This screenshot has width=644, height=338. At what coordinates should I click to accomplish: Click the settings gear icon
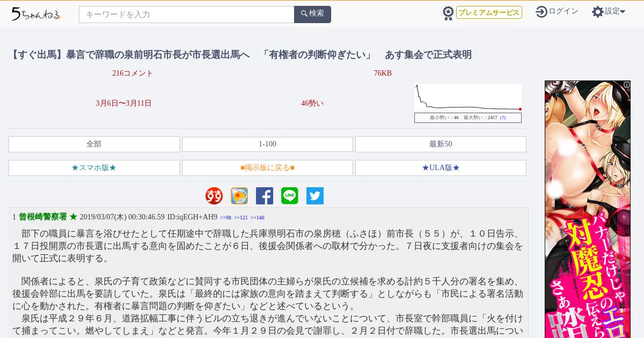click(598, 12)
